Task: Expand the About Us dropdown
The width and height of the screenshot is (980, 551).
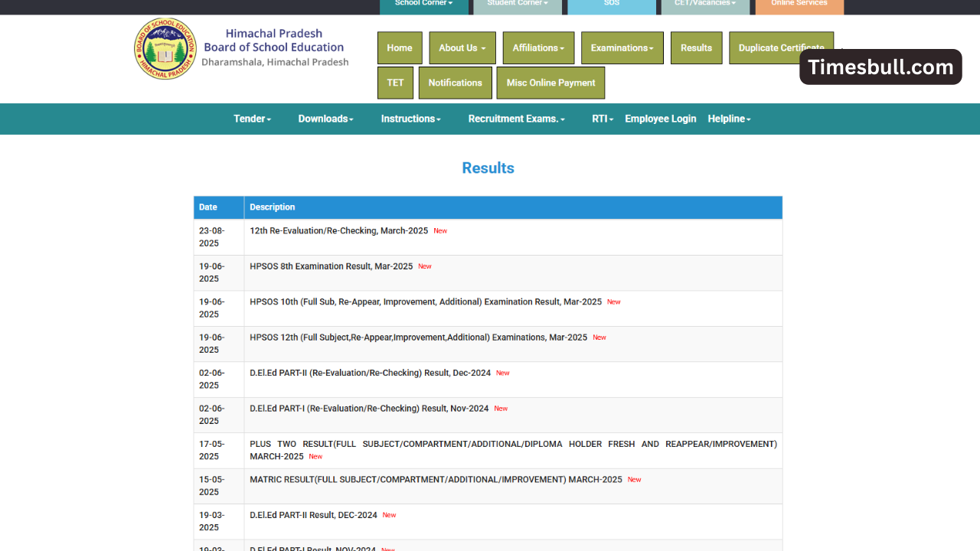Action: pos(462,47)
